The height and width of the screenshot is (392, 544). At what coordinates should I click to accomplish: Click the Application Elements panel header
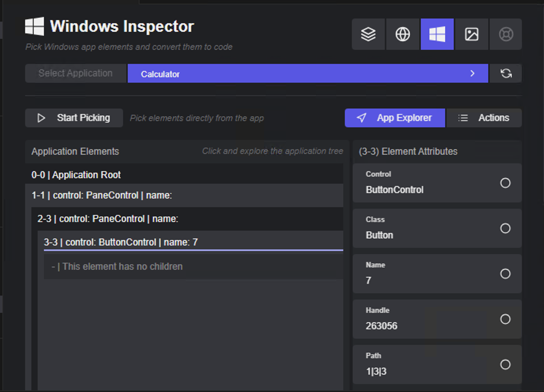[x=75, y=152]
